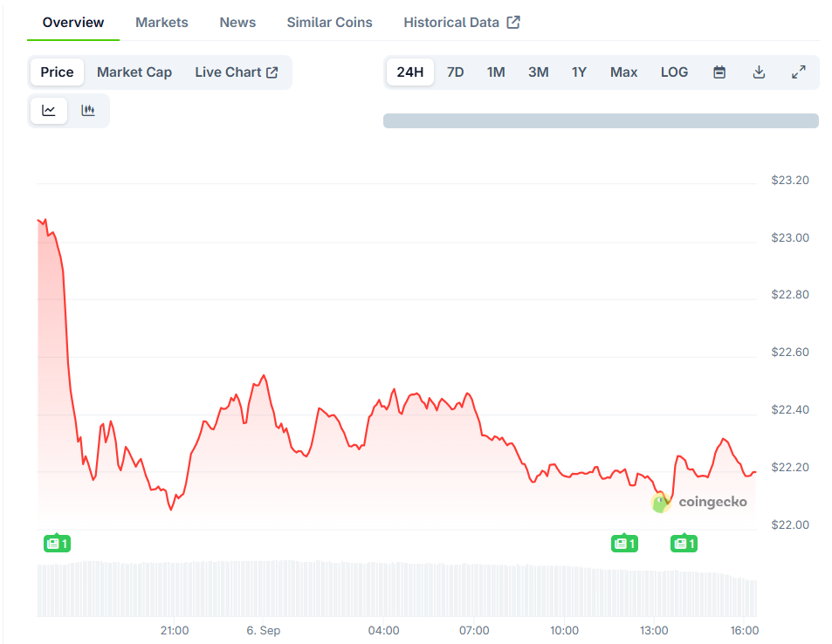This screenshot has height=644, width=832.
Task: Go to the News tab
Action: point(237,23)
